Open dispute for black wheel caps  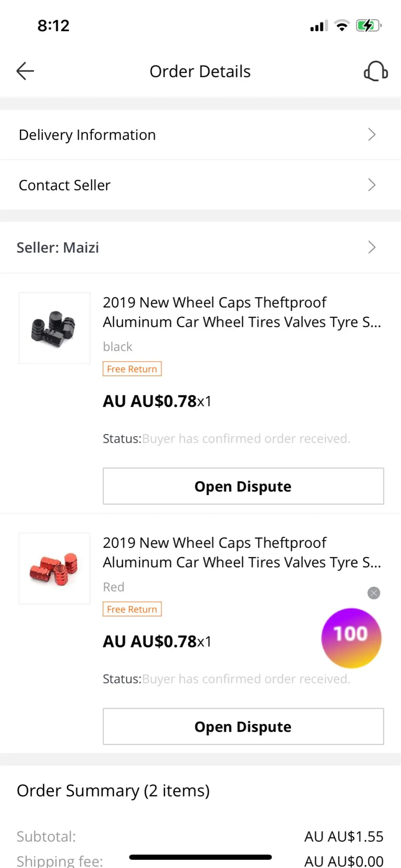[243, 486]
